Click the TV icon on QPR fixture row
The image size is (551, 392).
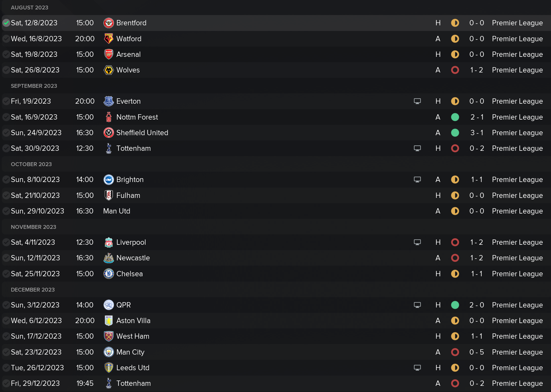(417, 305)
